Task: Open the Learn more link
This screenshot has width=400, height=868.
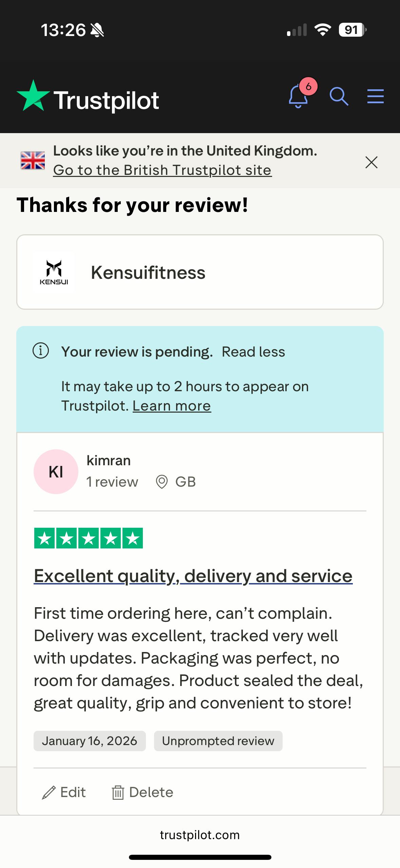Action: coord(172,406)
